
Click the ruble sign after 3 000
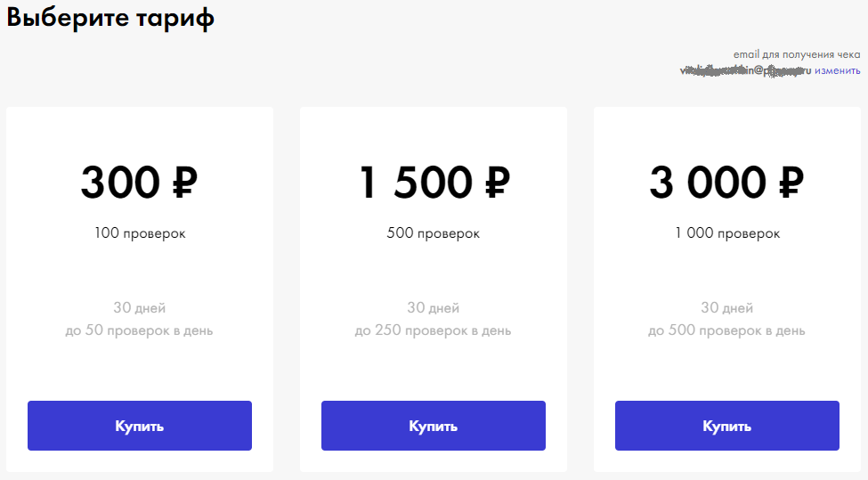[790, 183]
